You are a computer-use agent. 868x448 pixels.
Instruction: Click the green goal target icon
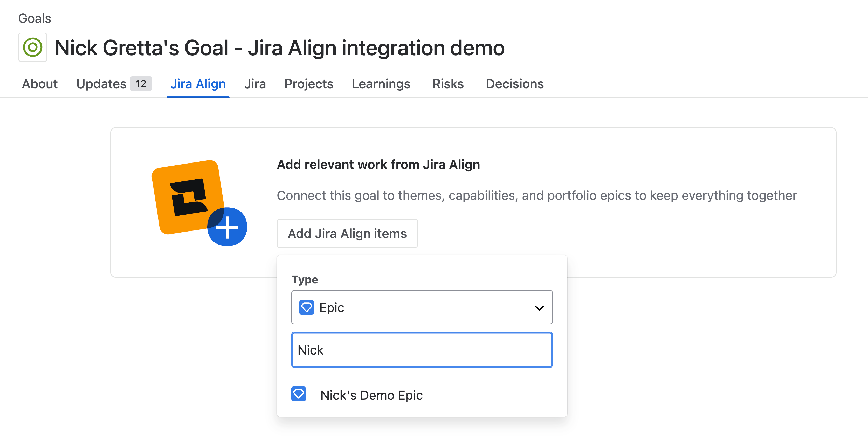coord(32,47)
